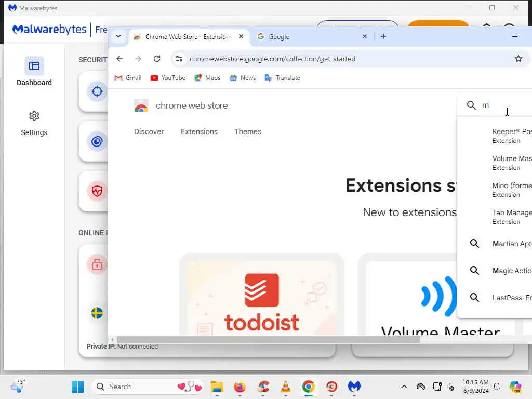Click the scrollbar left arrow
Viewport: 532px width, 399px height.
[x=112, y=339]
